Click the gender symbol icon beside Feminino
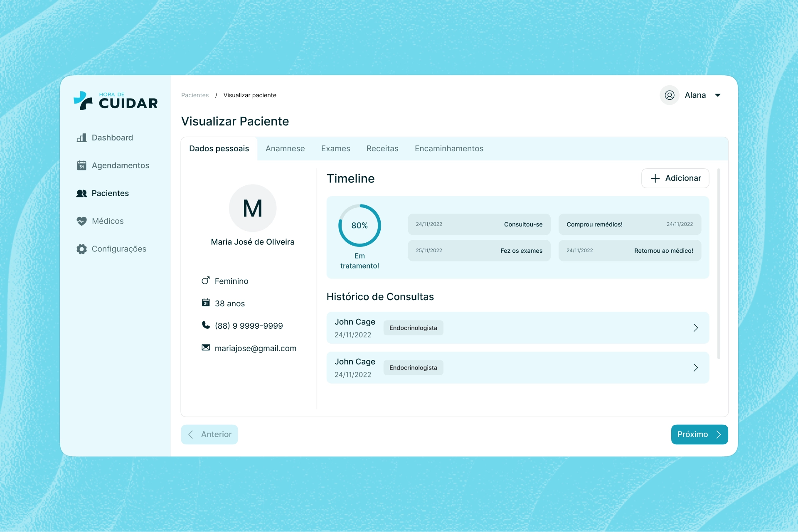The height and width of the screenshot is (532, 798). pyautogui.click(x=205, y=281)
